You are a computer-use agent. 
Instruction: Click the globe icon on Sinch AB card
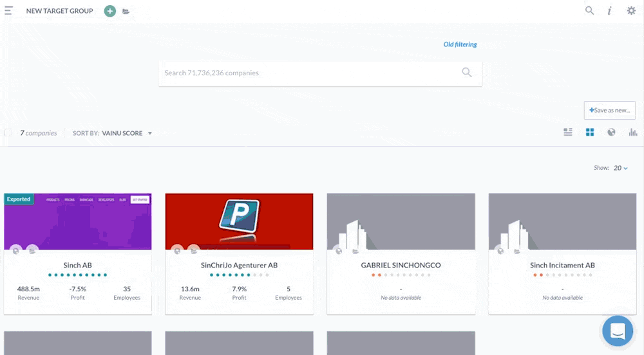click(x=17, y=250)
